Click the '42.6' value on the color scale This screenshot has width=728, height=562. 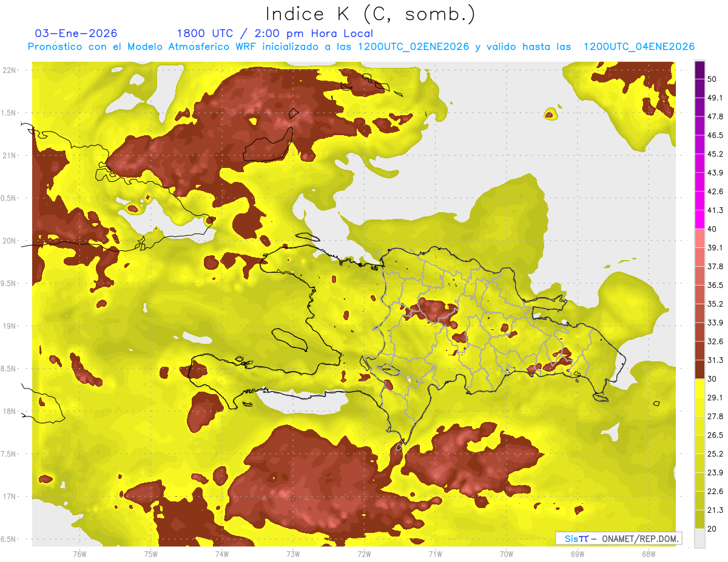pyautogui.click(x=715, y=192)
